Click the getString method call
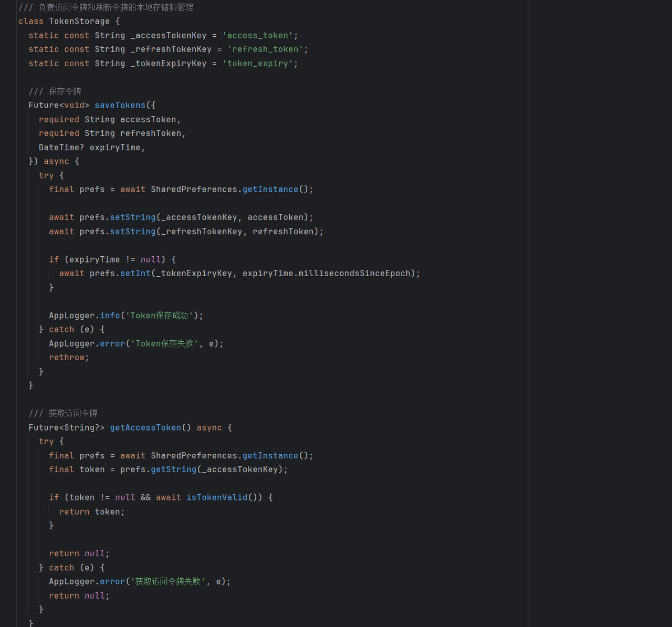The height and width of the screenshot is (627, 672). coord(174,469)
